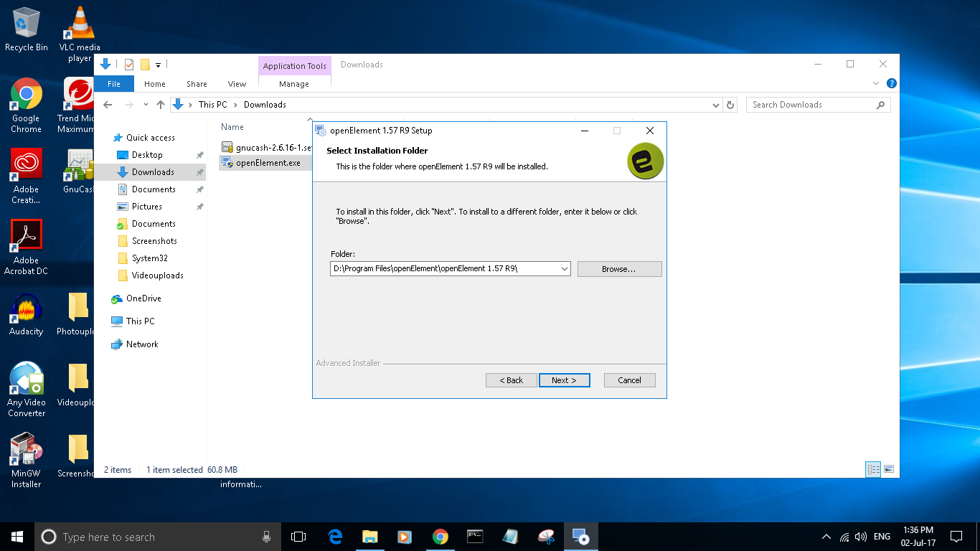Open Customize Quick Access Toolbar dropdown

(159, 65)
